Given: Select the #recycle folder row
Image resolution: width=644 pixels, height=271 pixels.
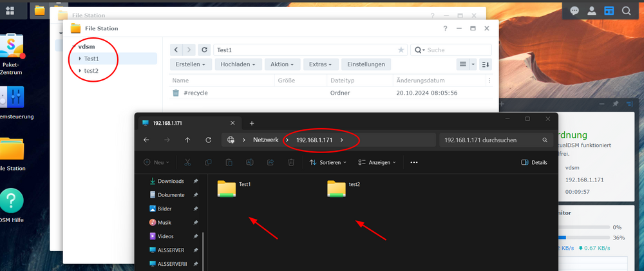Looking at the screenshot, I should [x=331, y=93].
